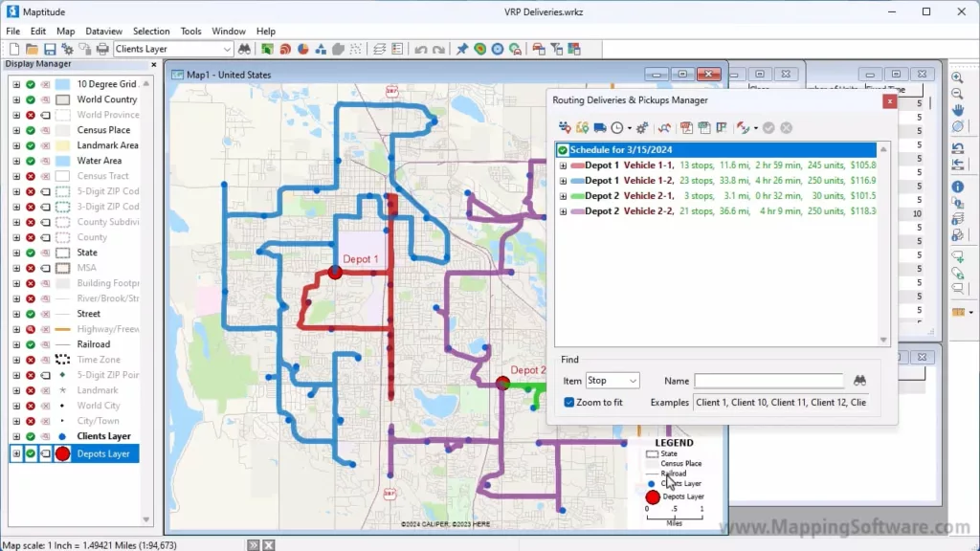Click the Print icon in the toolbar
Viewport: 980px width, 551px height.
(102, 49)
